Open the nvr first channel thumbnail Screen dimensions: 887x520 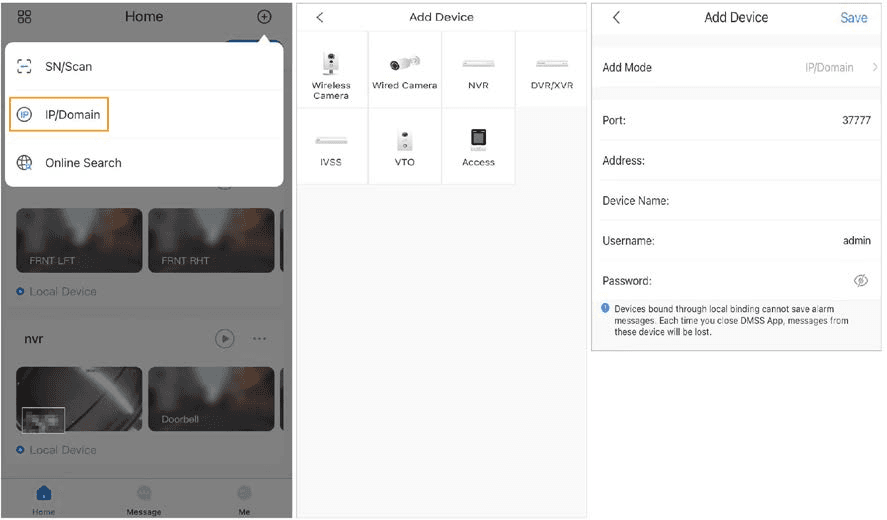click(x=79, y=399)
